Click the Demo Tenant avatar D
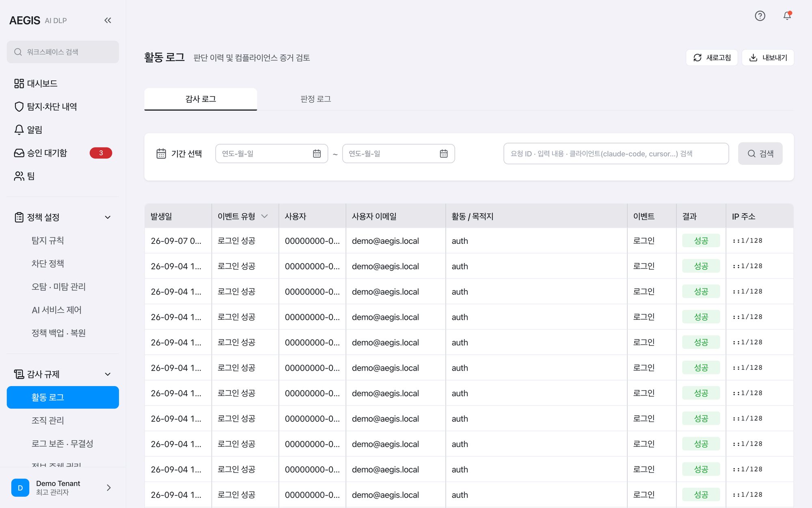812x508 pixels. pyautogui.click(x=20, y=488)
